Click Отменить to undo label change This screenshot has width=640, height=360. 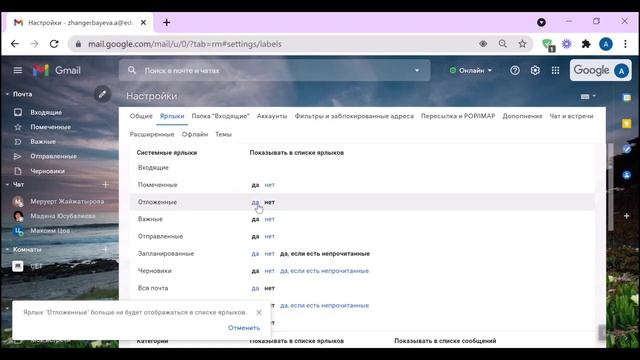(244, 328)
